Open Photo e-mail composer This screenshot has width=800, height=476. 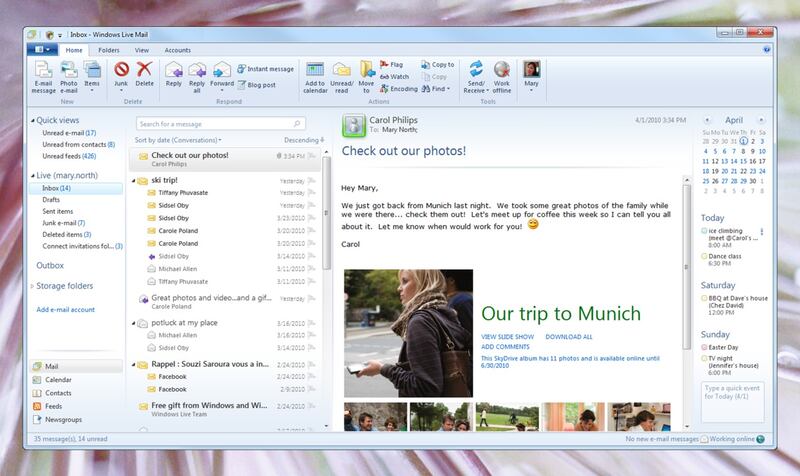[x=69, y=79]
